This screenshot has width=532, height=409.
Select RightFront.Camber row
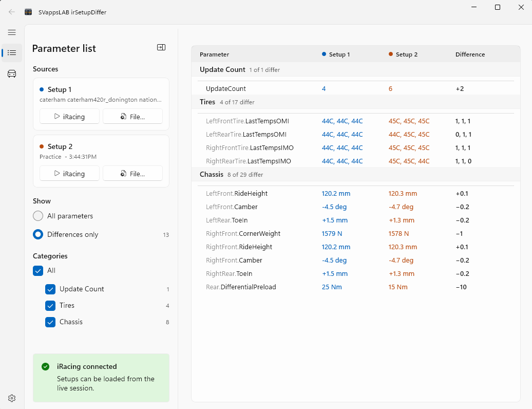[355, 261]
